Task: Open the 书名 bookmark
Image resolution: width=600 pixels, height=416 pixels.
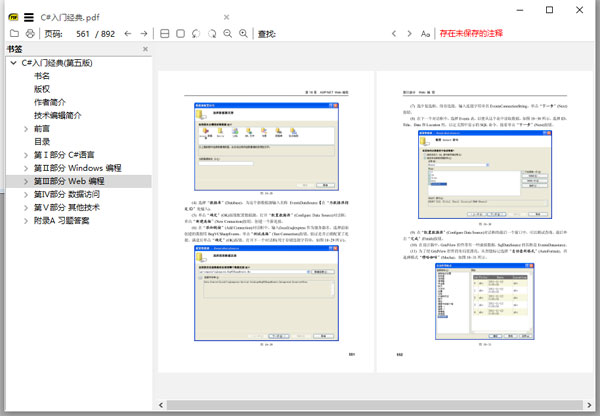Action: (x=42, y=76)
